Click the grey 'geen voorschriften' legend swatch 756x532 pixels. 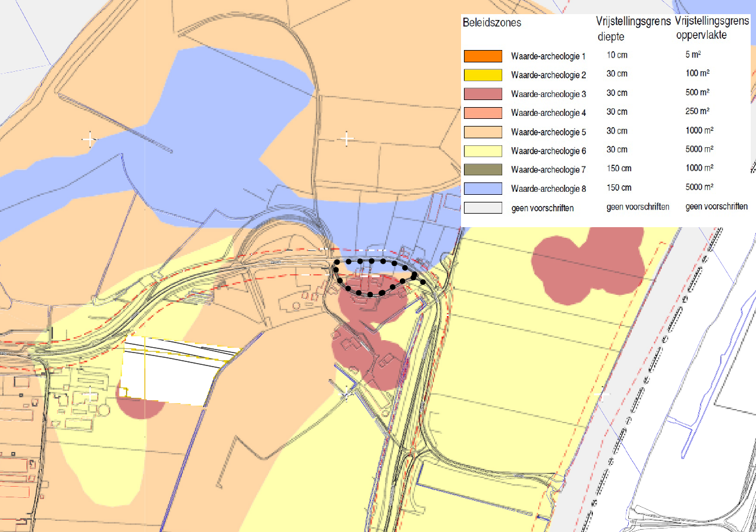[x=483, y=207]
